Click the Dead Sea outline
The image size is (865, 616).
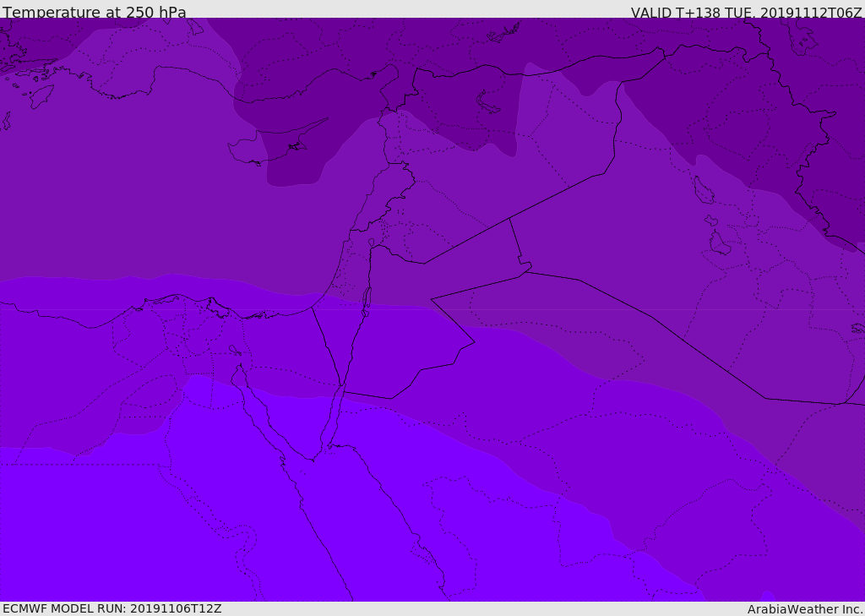coord(367,298)
